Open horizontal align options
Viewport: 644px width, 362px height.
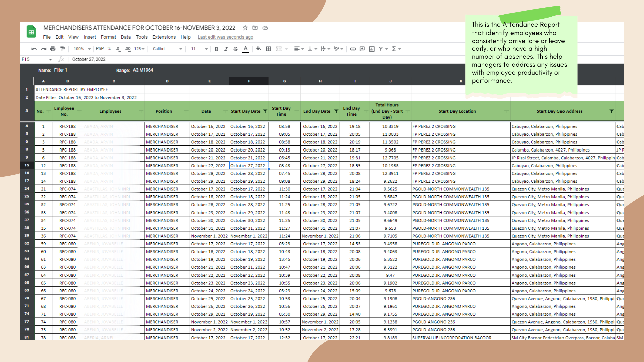[x=299, y=49]
